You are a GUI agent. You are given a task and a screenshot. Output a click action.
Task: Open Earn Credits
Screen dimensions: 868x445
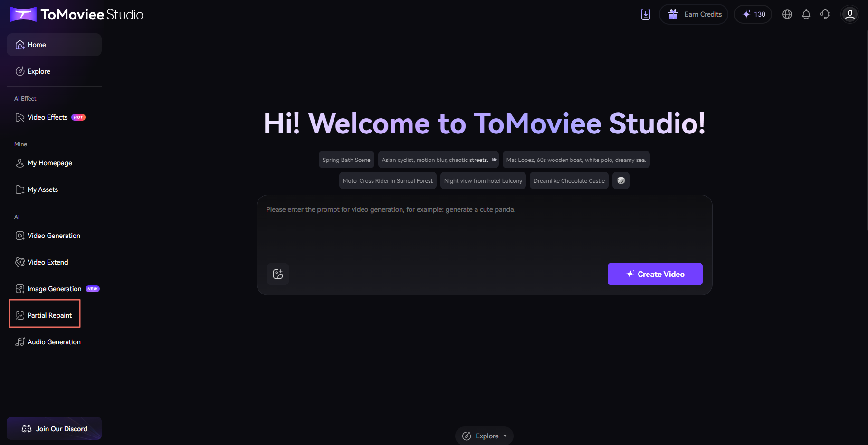click(693, 14)
